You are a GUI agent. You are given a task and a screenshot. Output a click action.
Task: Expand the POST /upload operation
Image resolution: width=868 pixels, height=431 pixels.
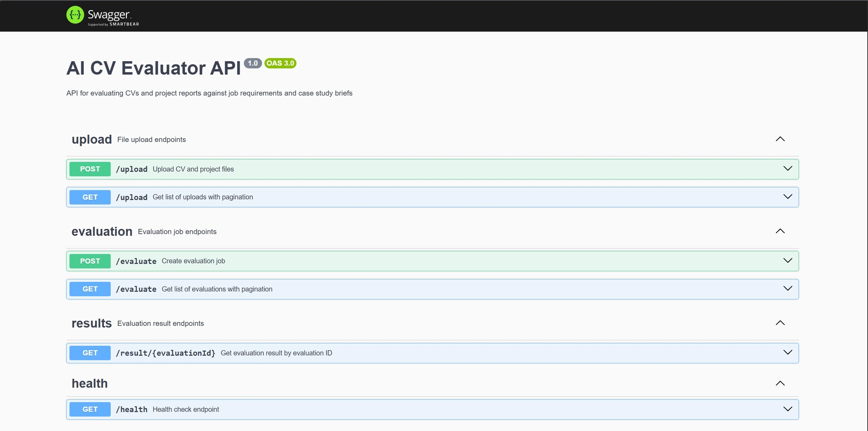click(788, 168)
